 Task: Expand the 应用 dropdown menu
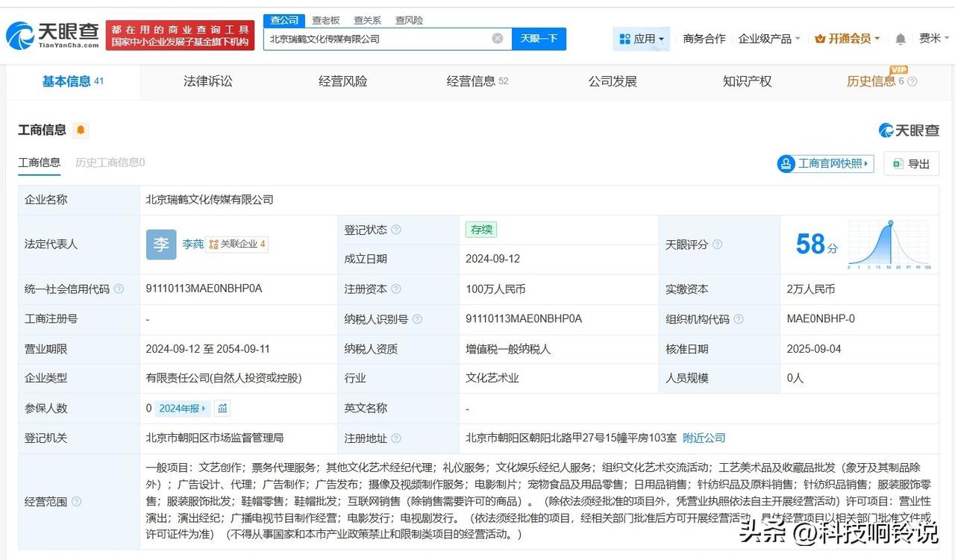tap(641, 39)
